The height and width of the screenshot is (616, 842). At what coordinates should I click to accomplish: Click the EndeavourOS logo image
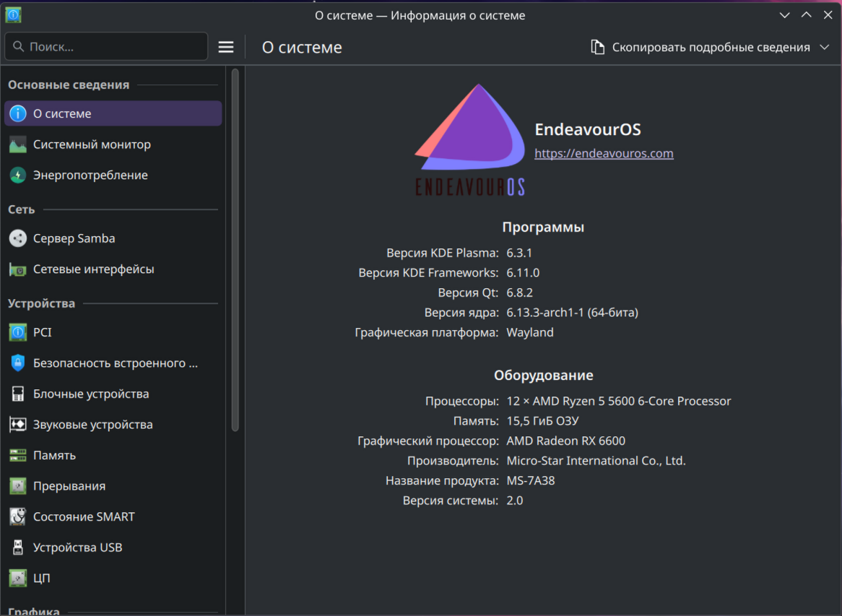pos(470,141)
